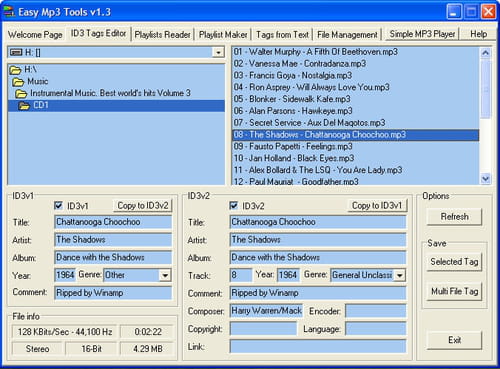This screenshot has height=369, width=500.
Task: Click the Multi File Tag button
Action: [454, 292]
